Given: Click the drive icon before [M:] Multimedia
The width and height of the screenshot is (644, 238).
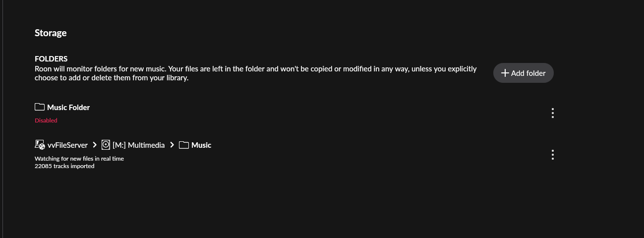Looking at the screenshot, I should pyautogui.click(x=106, y=145).
